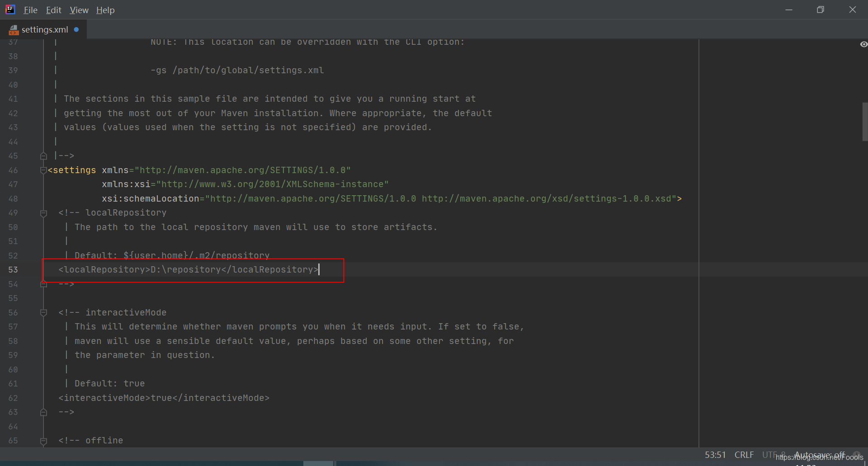Collapse the offline comment fold at line 65

[43, 441]
